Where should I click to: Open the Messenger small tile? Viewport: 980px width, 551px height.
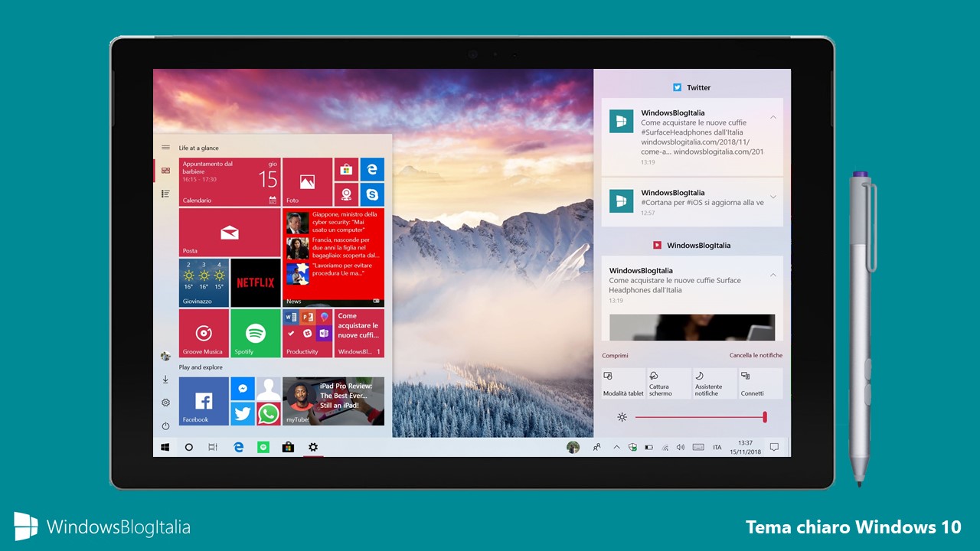click(x=243, y=389)
